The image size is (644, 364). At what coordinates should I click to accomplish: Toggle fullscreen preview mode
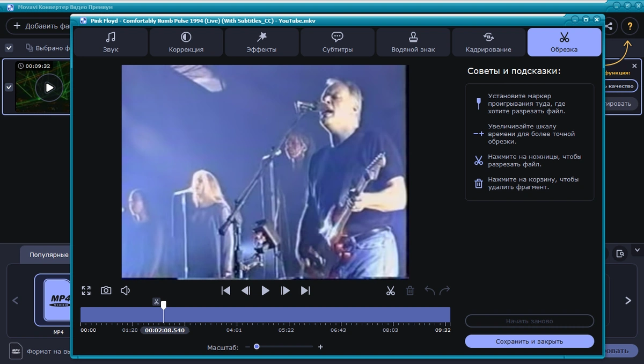(86, 290)
